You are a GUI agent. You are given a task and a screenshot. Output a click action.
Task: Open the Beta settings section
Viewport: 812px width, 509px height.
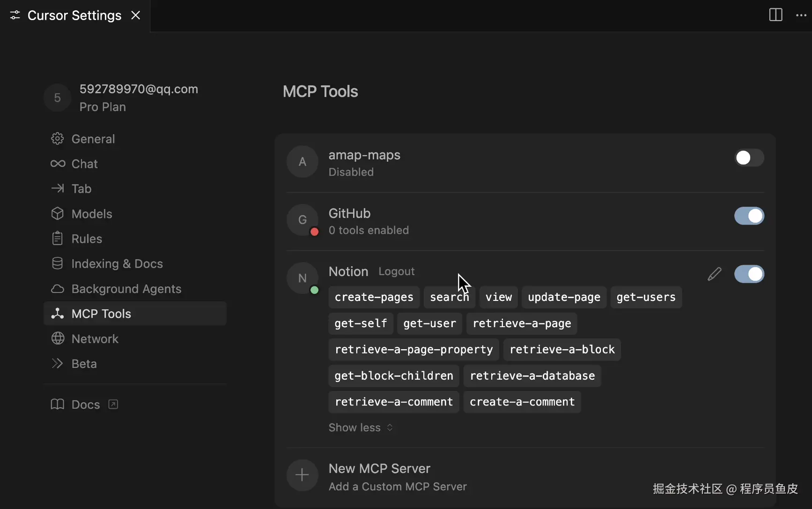[x=84, y=364]
